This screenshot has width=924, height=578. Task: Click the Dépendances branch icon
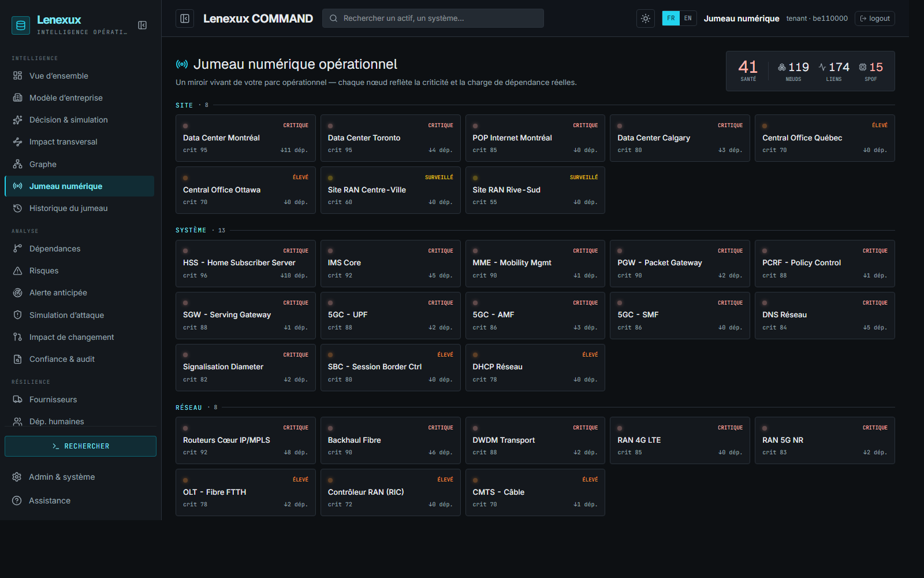click(x=17, y=249)
